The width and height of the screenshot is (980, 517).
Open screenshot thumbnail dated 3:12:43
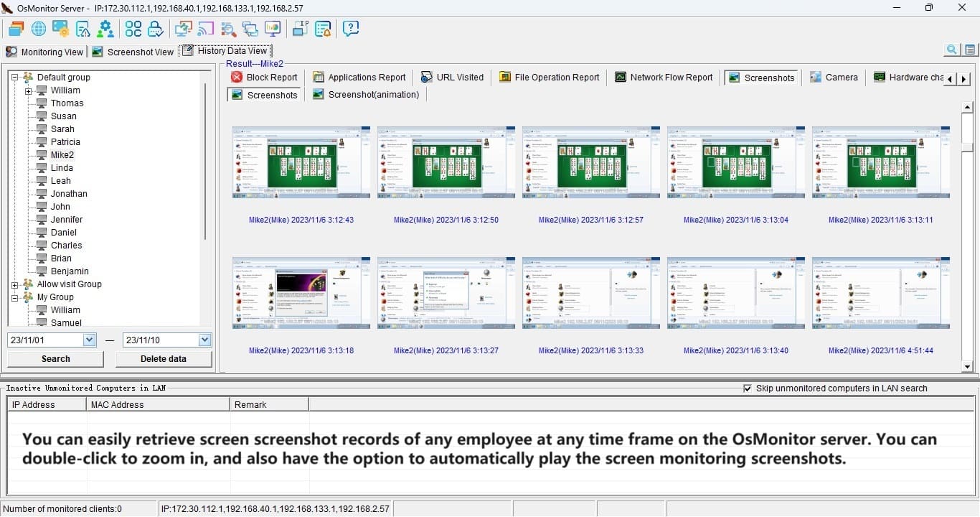301,163
